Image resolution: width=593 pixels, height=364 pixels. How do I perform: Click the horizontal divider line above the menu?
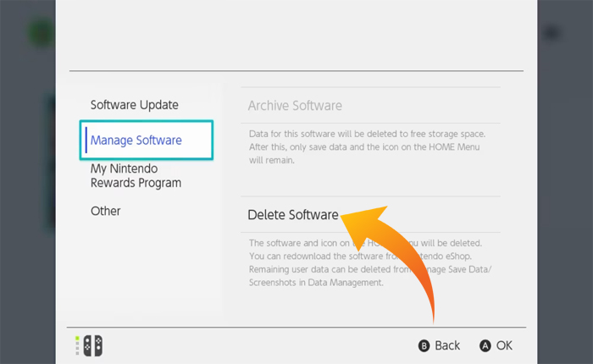[296, 70]
